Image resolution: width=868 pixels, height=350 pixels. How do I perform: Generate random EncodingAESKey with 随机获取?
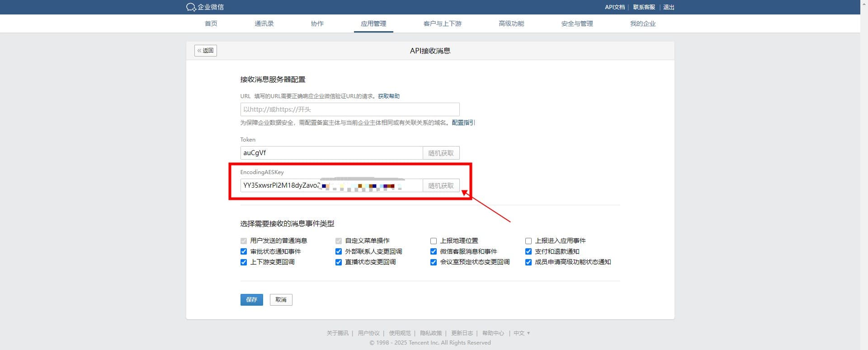tap(441, 185)
